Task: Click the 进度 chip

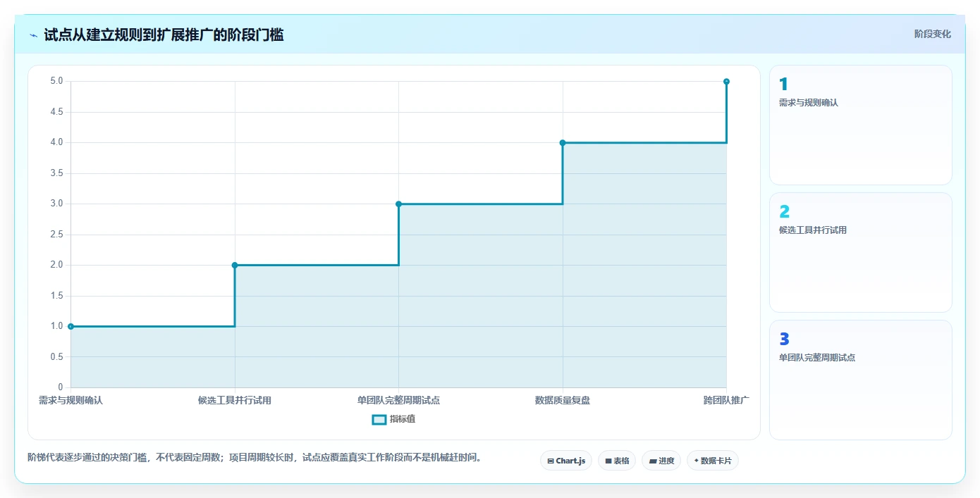Action: click(661, 461)
